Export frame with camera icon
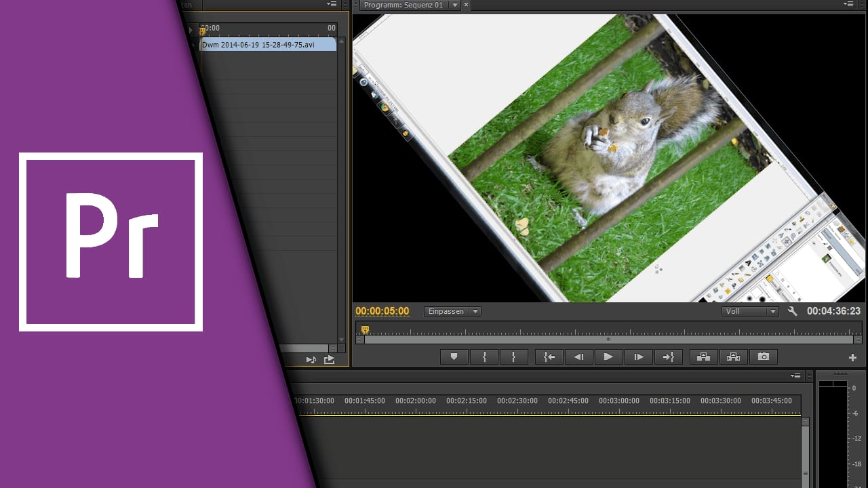This screenshot has height=488, width=868. [764, 357]
